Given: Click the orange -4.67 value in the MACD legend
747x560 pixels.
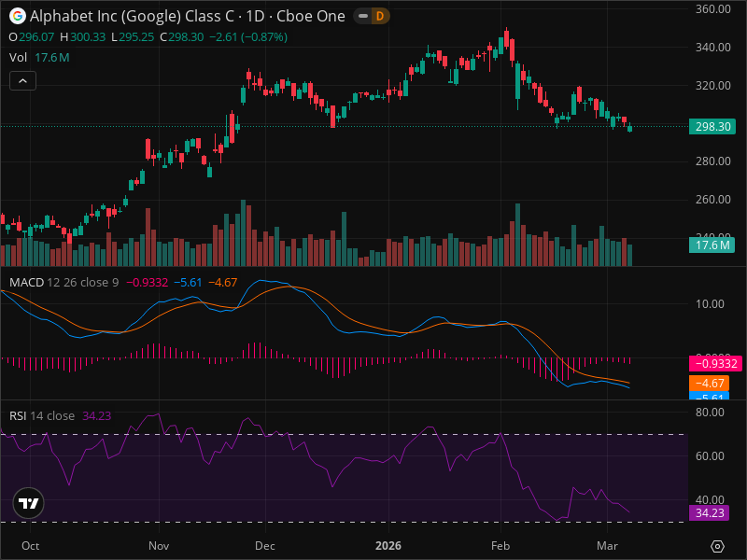Looking at the screenshot, I should tap(222, 283).
